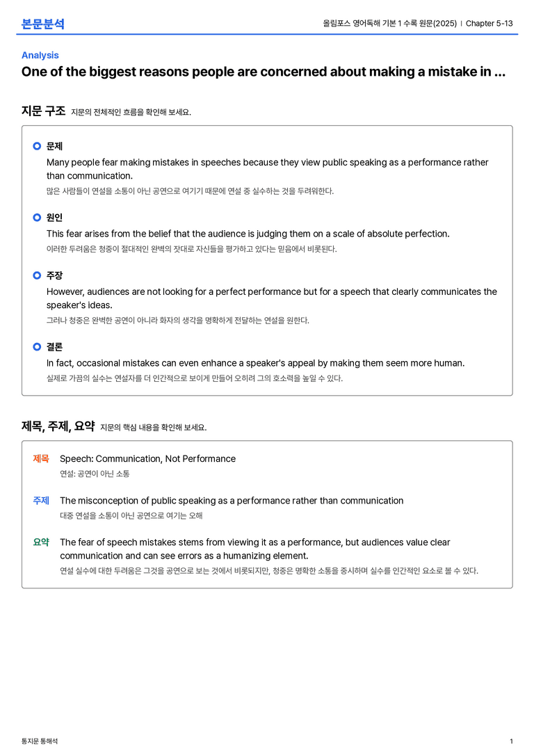This screenshot has width=534, height=756.
Task: Click the blue bullet beside 원인
Action: pos(37,218)
